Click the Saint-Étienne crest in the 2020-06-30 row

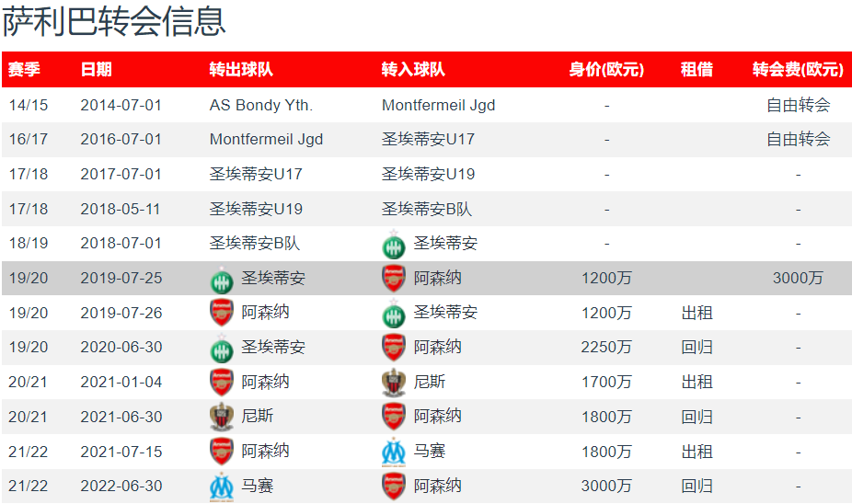pos(222,348)
